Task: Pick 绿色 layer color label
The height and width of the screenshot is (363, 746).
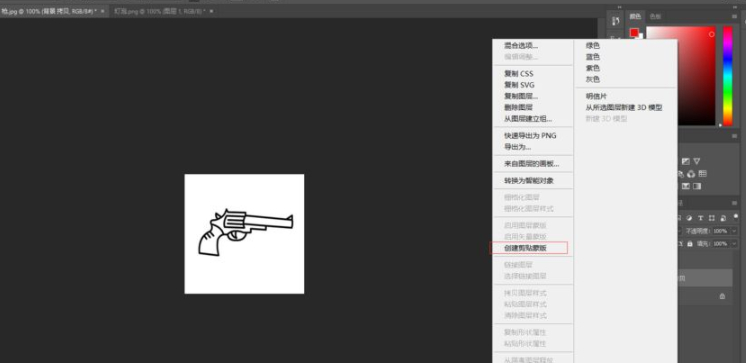Action: pos(592,46)
